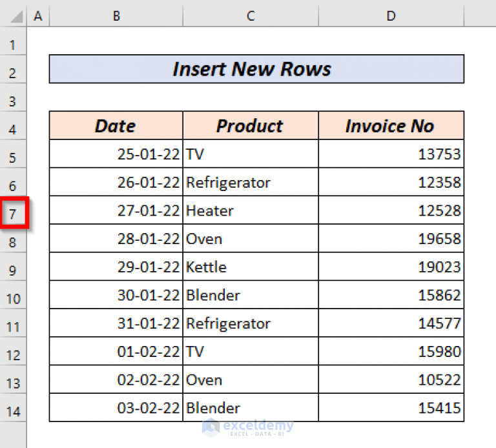
Task: Select invoice number 12358
Action: [391, 182]
